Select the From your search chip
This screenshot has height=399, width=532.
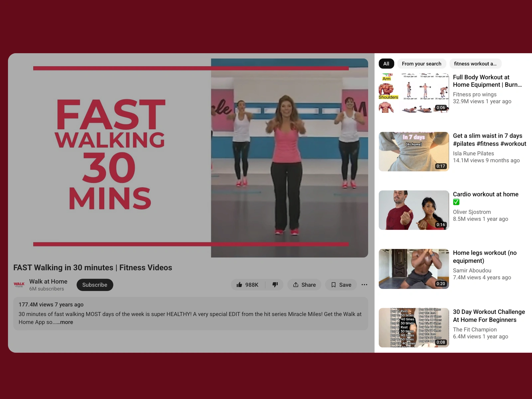point(422,64)
